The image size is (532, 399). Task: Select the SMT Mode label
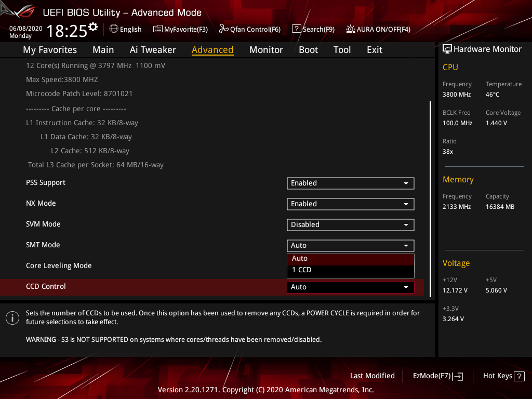pos(43,245)
